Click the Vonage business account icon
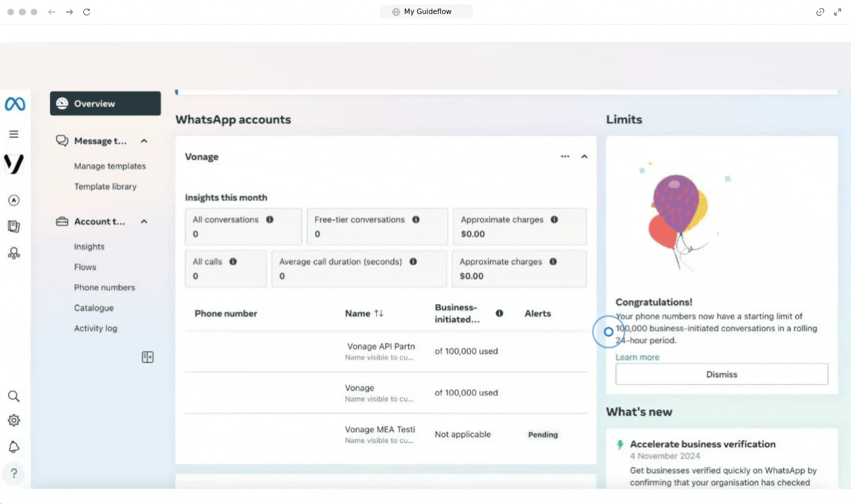 (14, 164)
